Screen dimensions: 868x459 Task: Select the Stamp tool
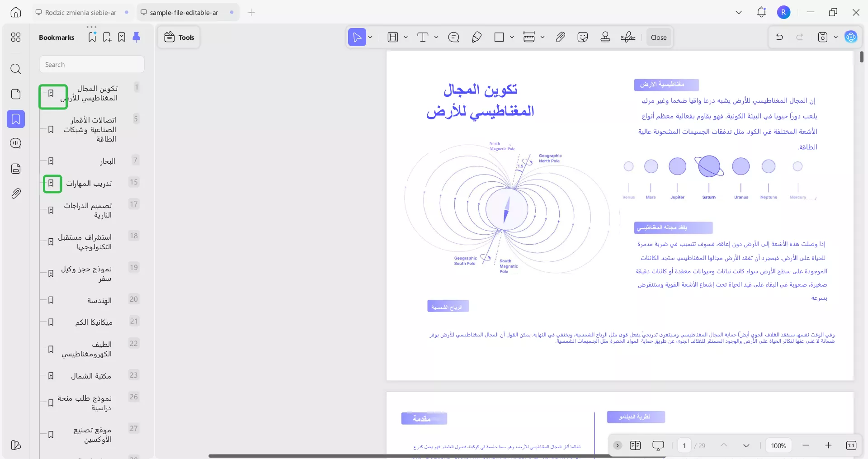click(x=605, y=37)
